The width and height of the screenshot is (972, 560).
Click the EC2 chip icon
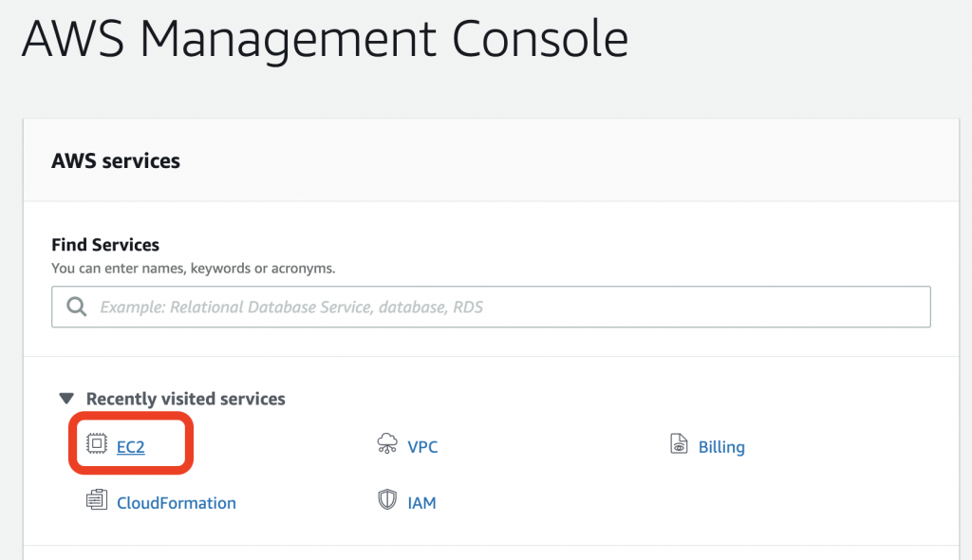pyautogui.click(x=96, y=444)
